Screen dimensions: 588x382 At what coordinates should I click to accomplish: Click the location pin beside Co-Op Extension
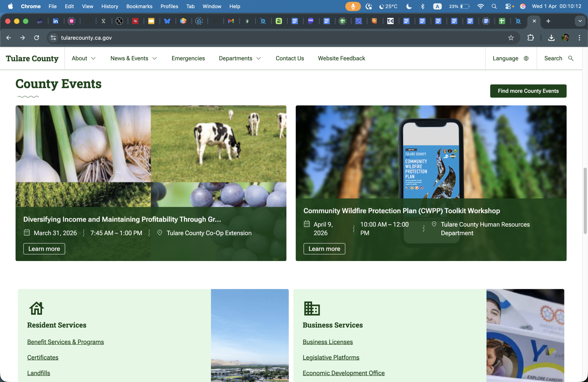tap(160, 233)
